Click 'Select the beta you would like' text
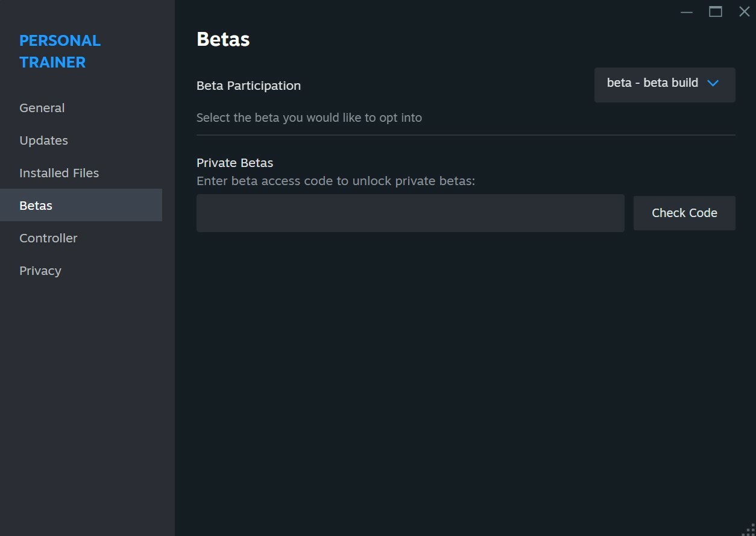756x536 pixels. (x=309, y=118)
